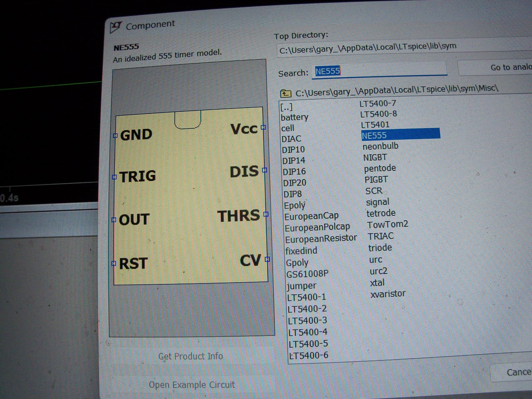Screen dimensions: 532x399
Task: Select EuropeanPolcap in the list
Action: point(317,227)
